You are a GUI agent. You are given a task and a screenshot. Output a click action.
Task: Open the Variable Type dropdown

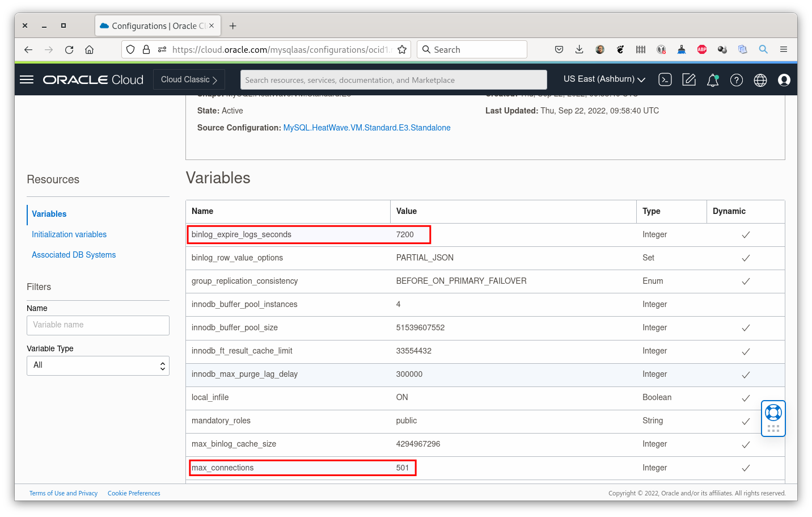(x=98, y=365)
